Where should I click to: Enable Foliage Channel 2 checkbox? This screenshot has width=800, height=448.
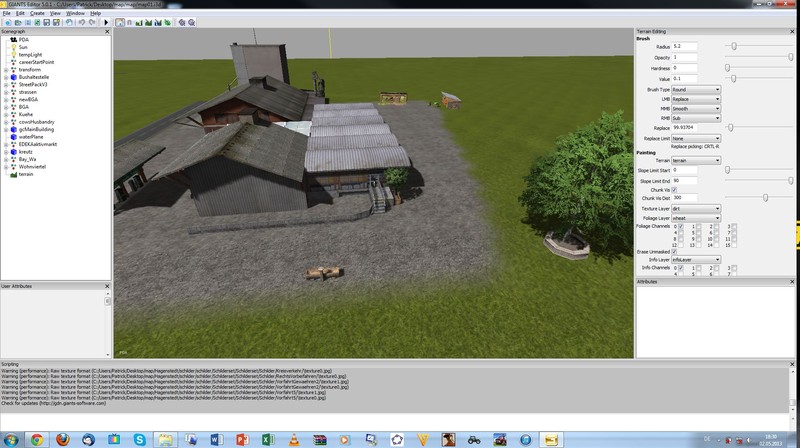point(716,226)
